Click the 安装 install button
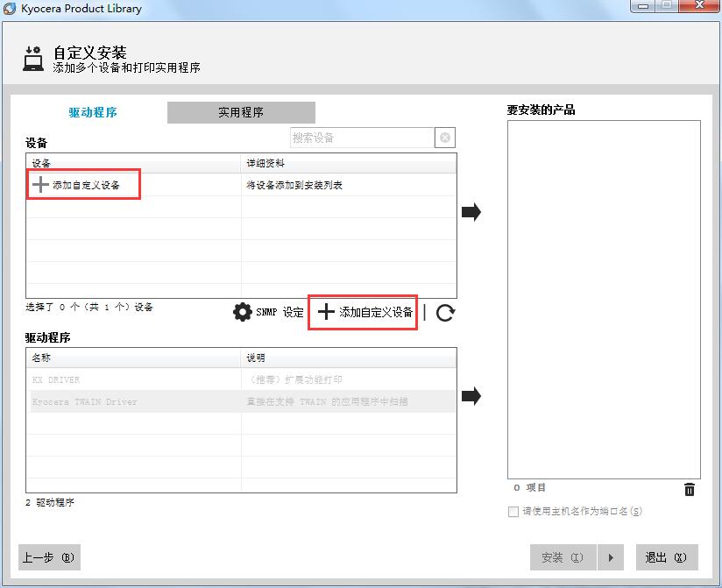This screenshot has width=722, height=588. tap(562, 557)
